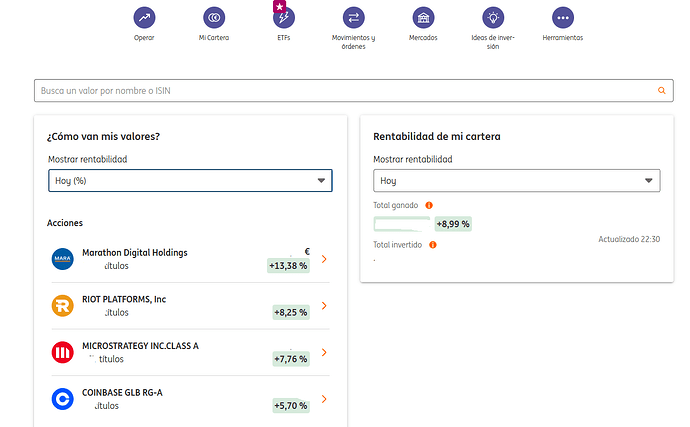This screenshot has height=427, width=690.
Task: Click the search magnifier icon
Action: [x=661, y=90]
